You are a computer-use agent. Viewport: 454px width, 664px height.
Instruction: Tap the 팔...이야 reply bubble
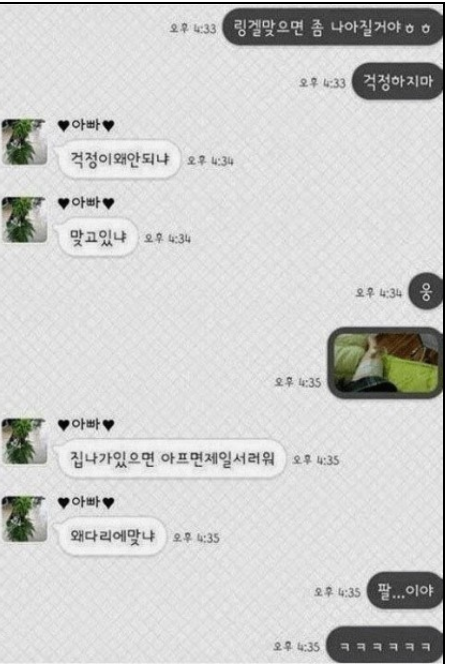[x=405, y=591]
